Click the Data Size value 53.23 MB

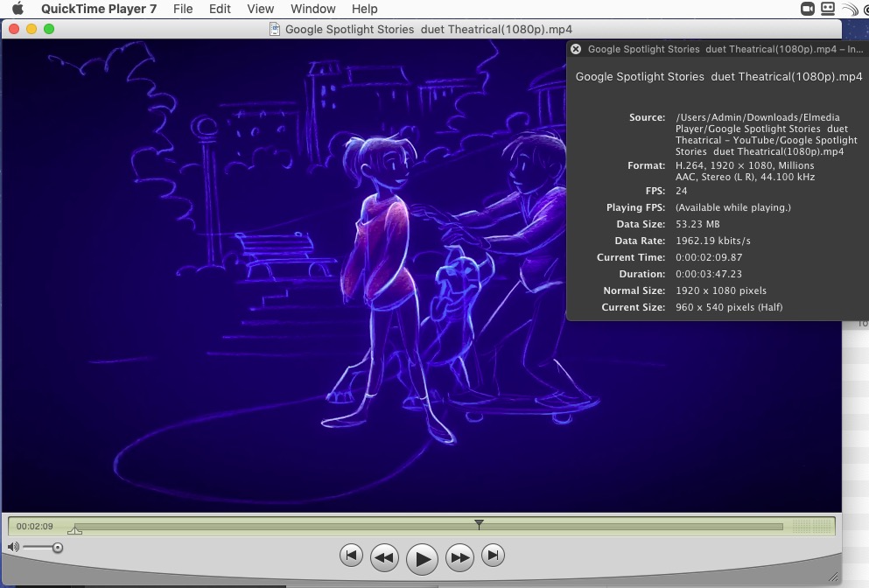[x=697, y=224]
